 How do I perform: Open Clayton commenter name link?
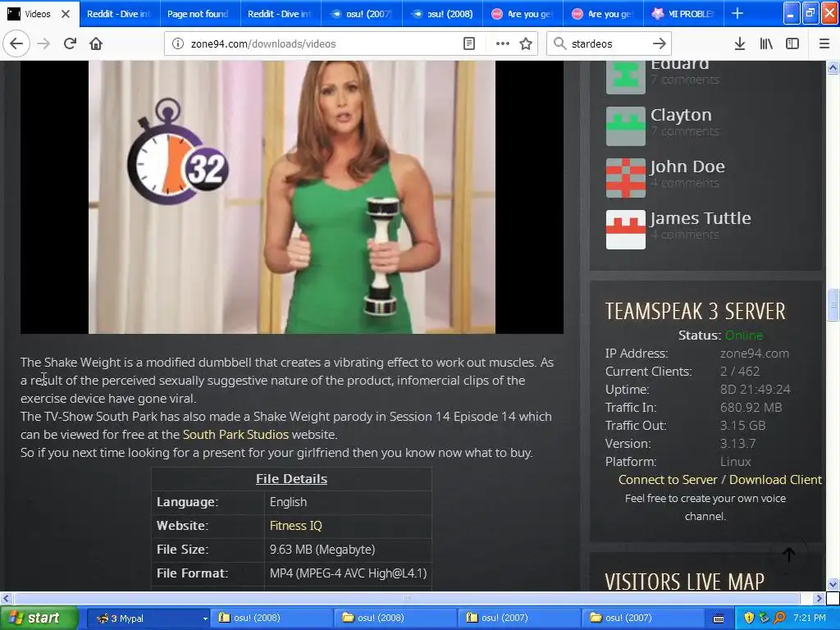pos(681,115)
